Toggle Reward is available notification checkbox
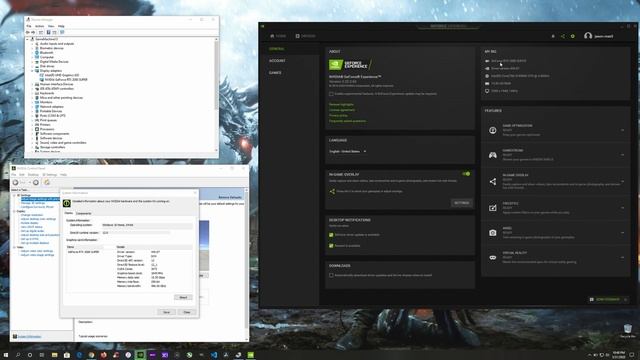Image resolution: width=640 pixels, height=360 pixels. point(331,246)
